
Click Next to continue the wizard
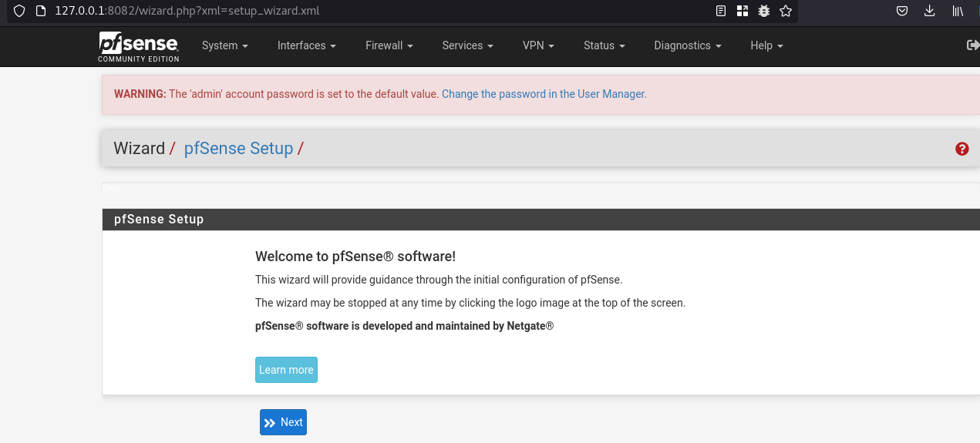click(283, 422)
